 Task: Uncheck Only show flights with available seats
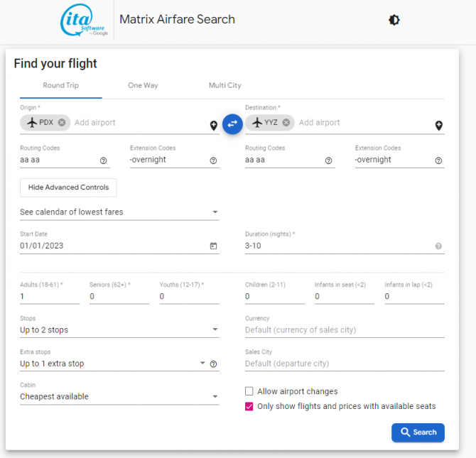tap(249, 406)
